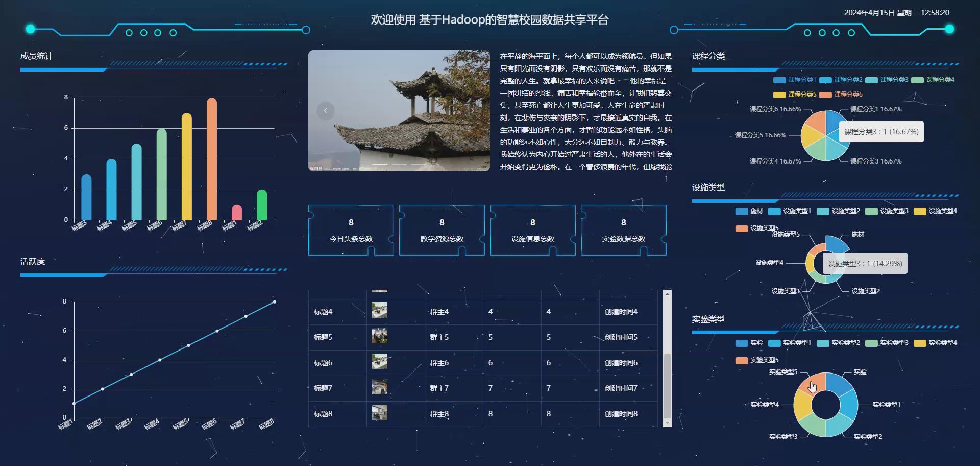The width and height of the screenshot is (980, 466).
Task: Select the 今日头条总数 statistics card
Action: click(351, 230)
